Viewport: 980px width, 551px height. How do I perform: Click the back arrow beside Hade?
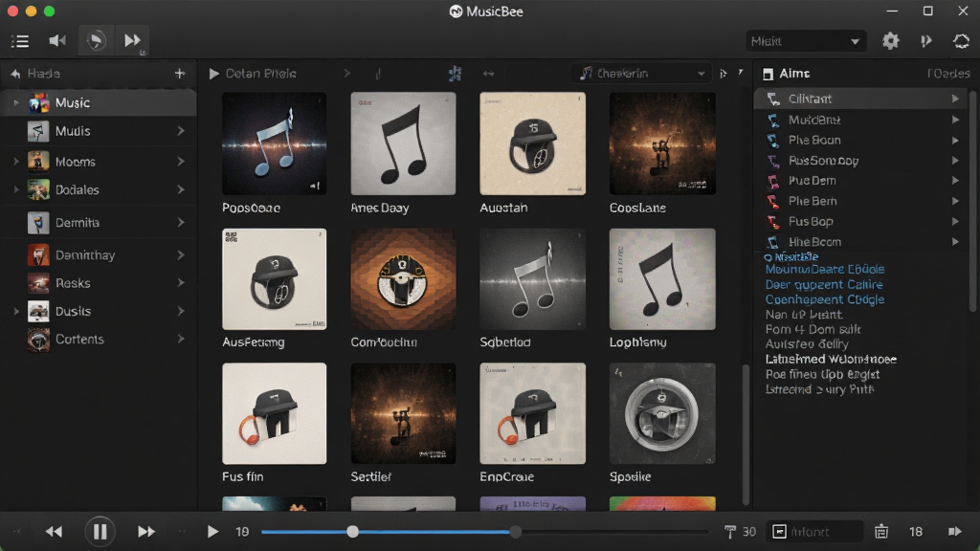pyautogui.click(x=15, y=74)
